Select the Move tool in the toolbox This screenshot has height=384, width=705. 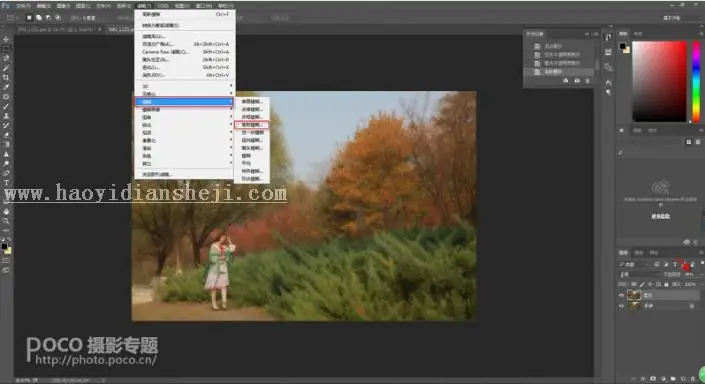[6, 40]
